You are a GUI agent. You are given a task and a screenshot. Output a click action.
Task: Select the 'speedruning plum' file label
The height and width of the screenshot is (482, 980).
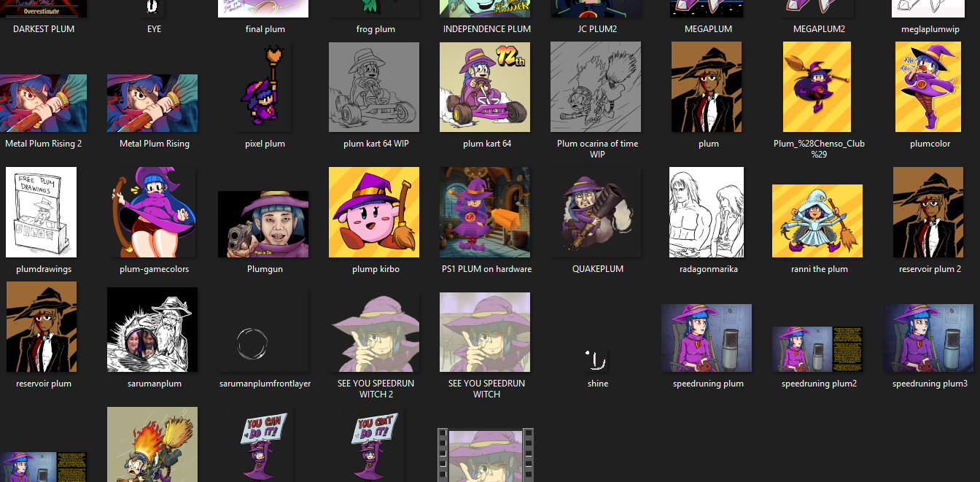(708, 384)
